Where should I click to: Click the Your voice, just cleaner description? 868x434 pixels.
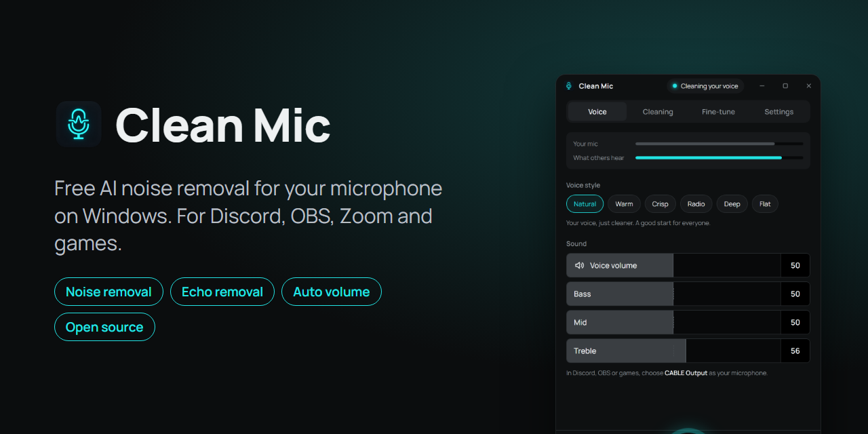tap(638, 222)
